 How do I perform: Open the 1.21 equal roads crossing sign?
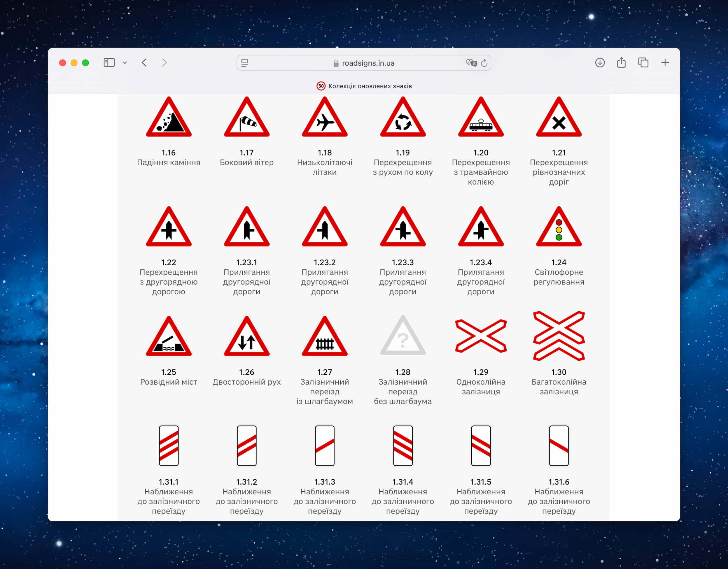pos(559,117)
